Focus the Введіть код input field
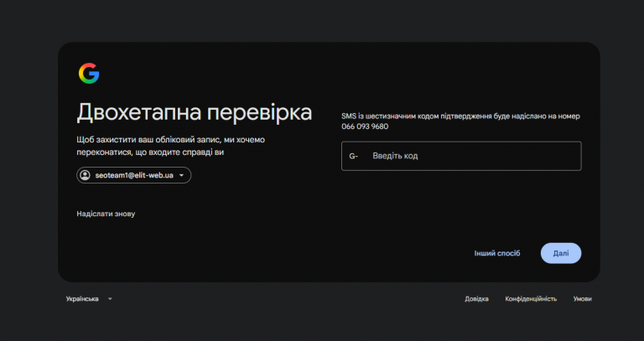The width and height of the screenshot is (644, 341). tap(461, 156)
